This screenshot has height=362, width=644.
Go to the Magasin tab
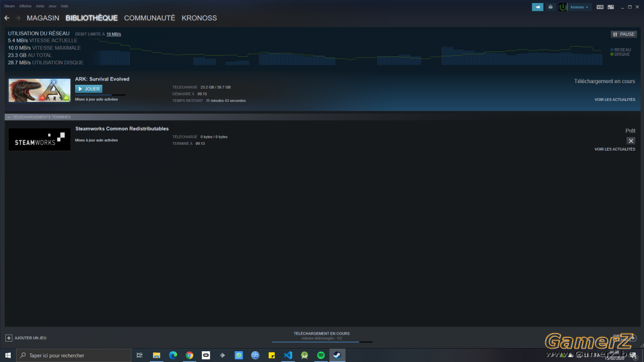pos(43,18)
